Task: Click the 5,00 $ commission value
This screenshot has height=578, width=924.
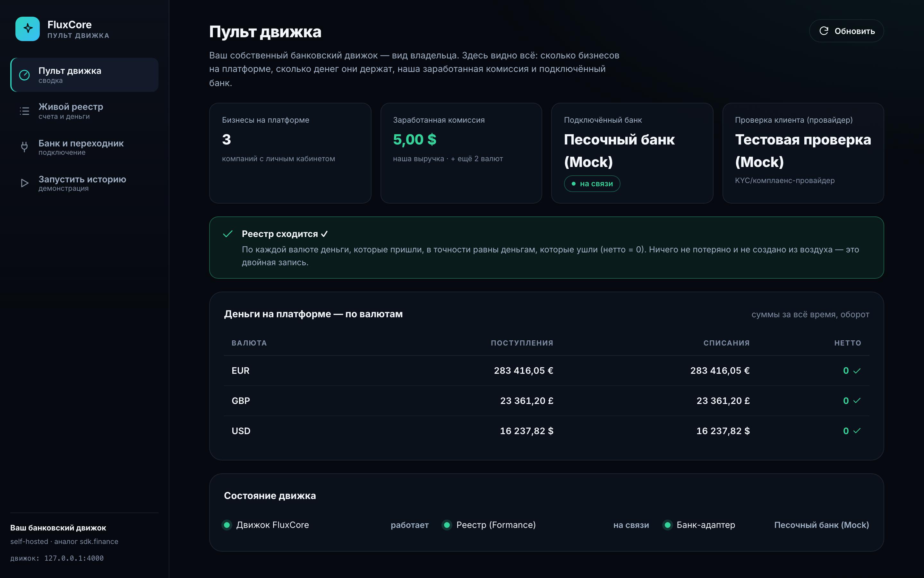Action: (x=415, y=140)
